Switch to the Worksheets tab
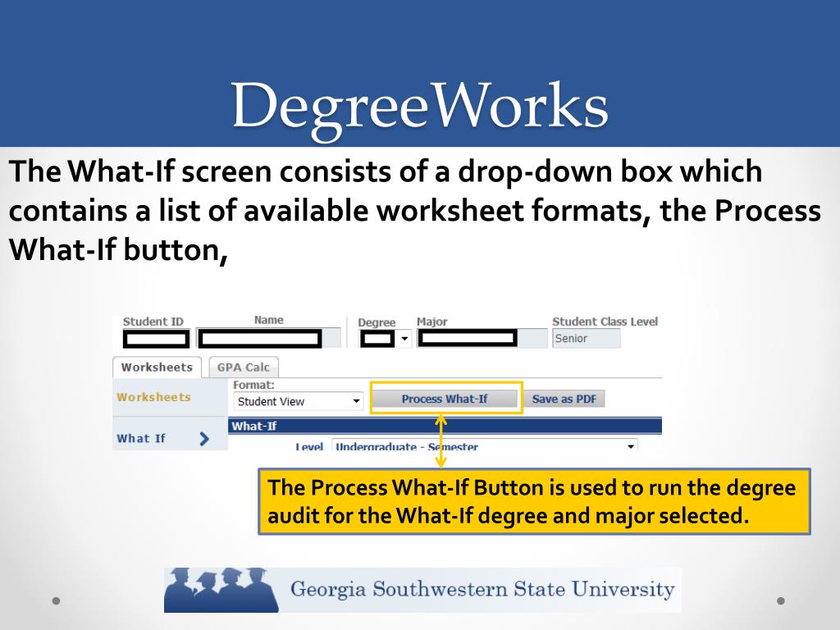The image size is (840, 630). 157,367
